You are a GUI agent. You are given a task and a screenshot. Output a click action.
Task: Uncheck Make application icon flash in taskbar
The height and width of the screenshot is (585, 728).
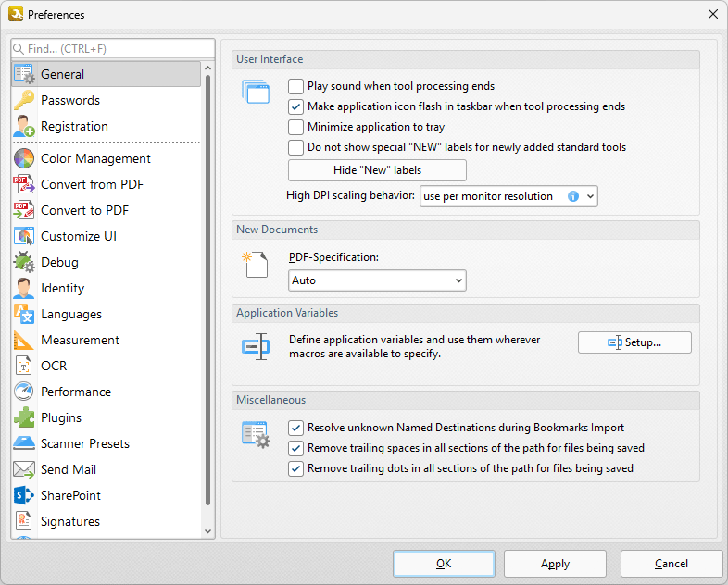tap(295, 106)
